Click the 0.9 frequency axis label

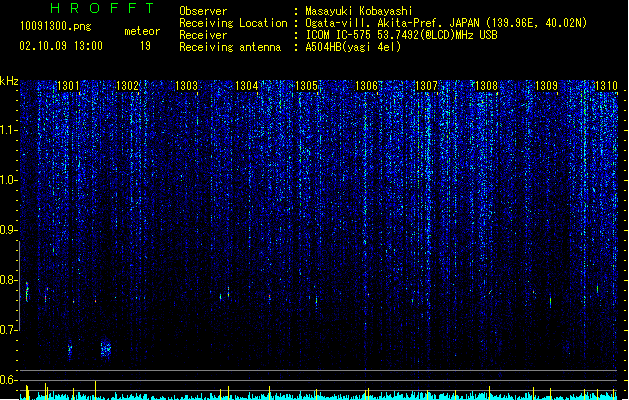(x=9, y=230)
